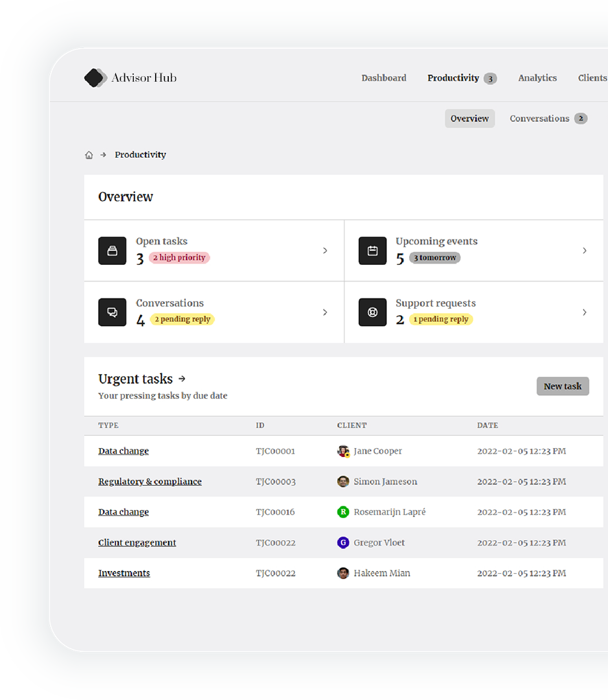Click task ID TJC00003
Screen dimensions: 608x700
point(275,482)
